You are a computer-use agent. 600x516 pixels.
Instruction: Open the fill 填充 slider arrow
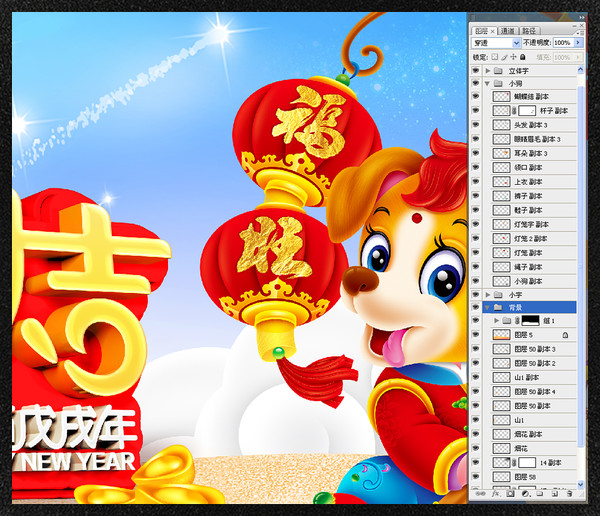578,57
